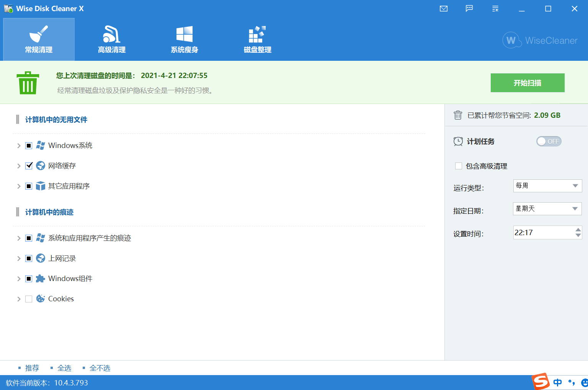Click the 开始扫描 scan button

pyautogui.click(x=528, y=83)
